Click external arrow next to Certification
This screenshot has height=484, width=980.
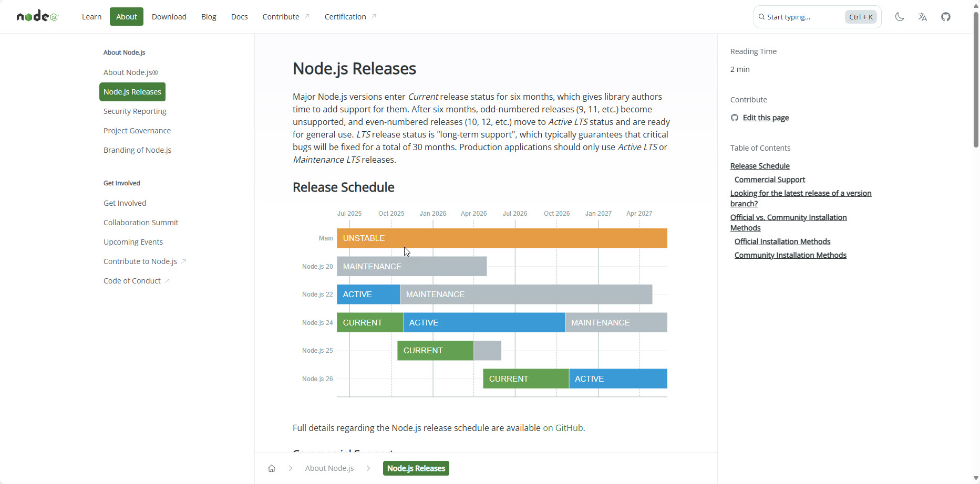374,16
